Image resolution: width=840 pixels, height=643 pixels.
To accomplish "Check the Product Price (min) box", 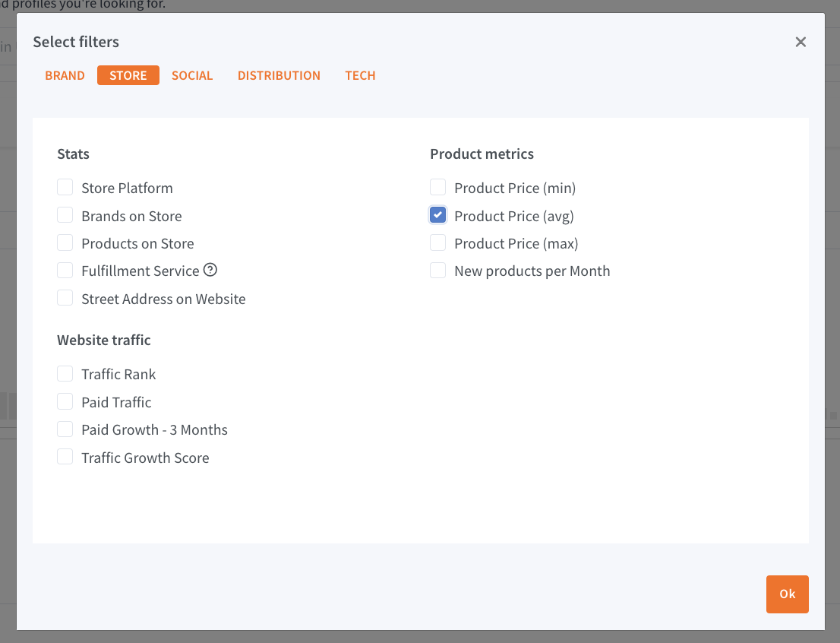I will (438, 188).
